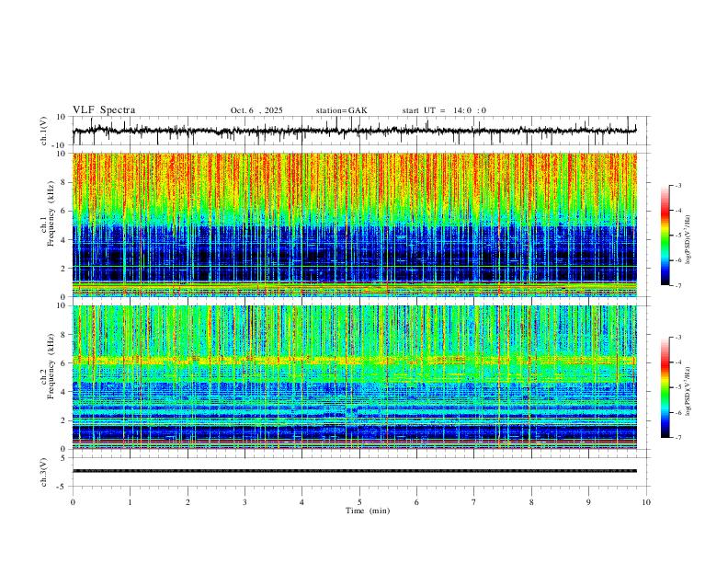Screen dimensions: 728x563
Task: Click the ch.1 color scale bar
Action: coord(665,236)
